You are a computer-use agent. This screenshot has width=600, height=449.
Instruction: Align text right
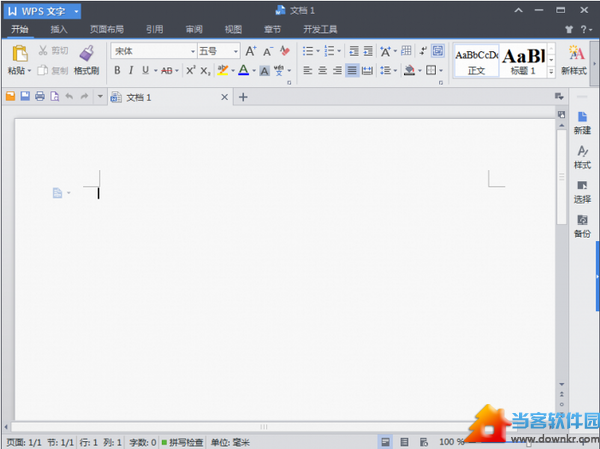pyautogui.click(x=337, y=70)
